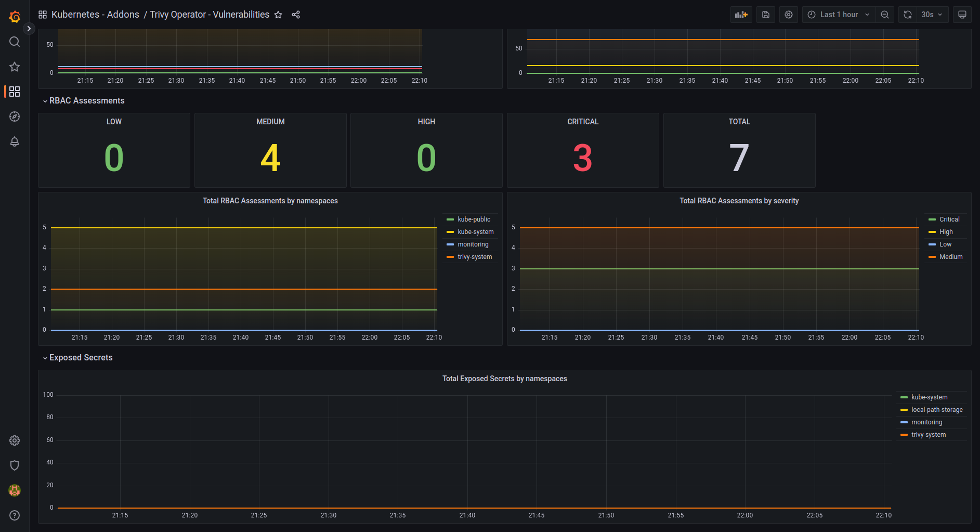Click the Save dashboard icon
Image resolution: width=980 pixels, height=532 pixels.
(x=765, y=15)
